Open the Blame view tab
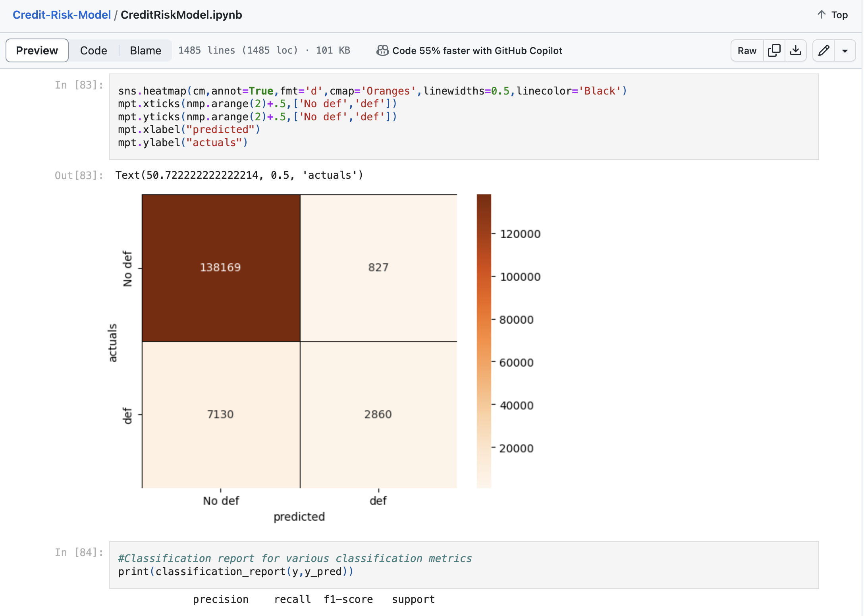The height and width of the screenshot is (616, 864). tap(146, 50)
